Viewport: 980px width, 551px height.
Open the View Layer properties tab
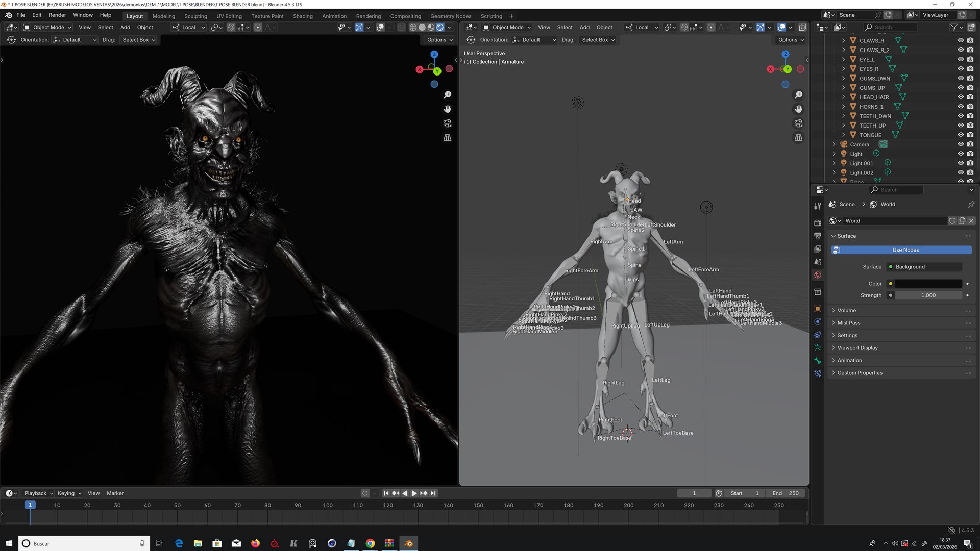(818, 248)
